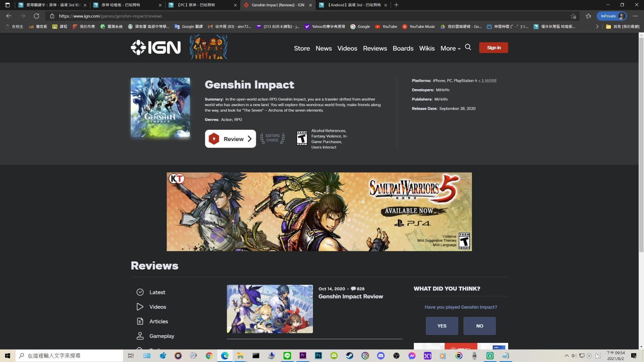644x362 pixels.
Task: Open Discord from the taskbar
Action: 381,356
